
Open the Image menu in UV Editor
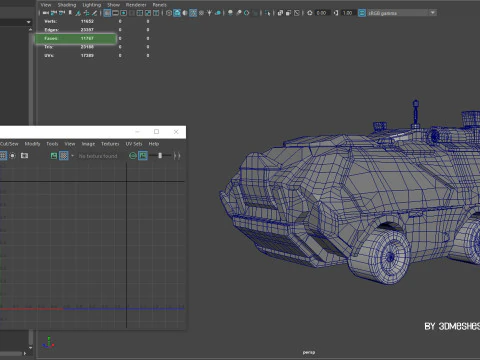click(88, 144)
